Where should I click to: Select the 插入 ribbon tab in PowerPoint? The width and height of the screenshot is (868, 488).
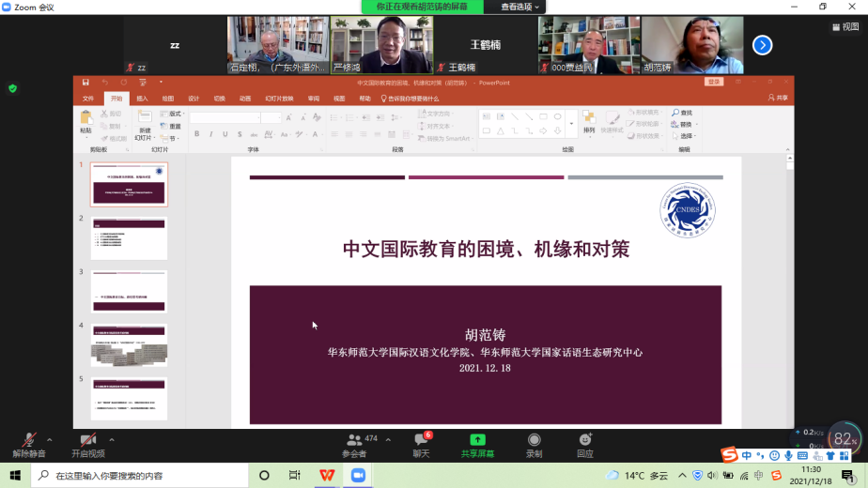142,98
